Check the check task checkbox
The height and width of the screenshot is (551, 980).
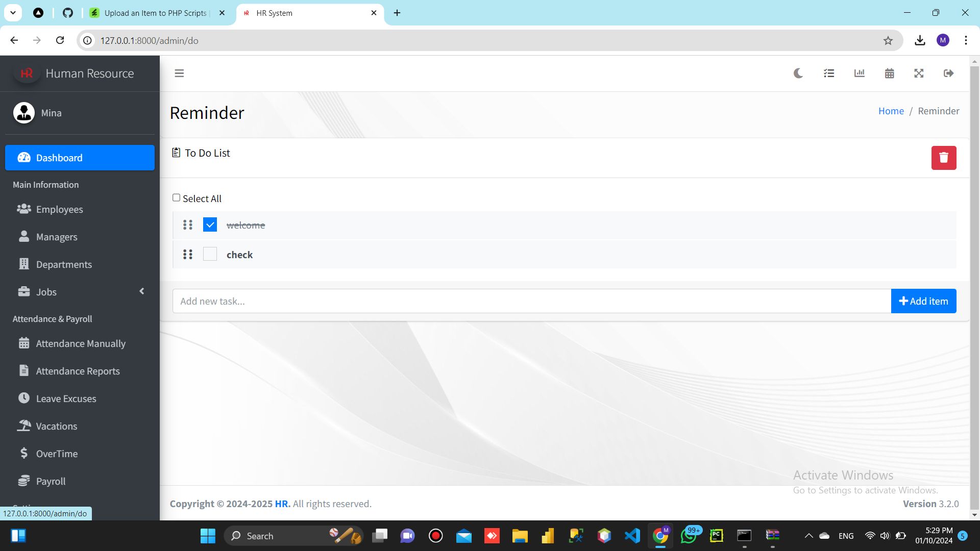tap(210, 254)
